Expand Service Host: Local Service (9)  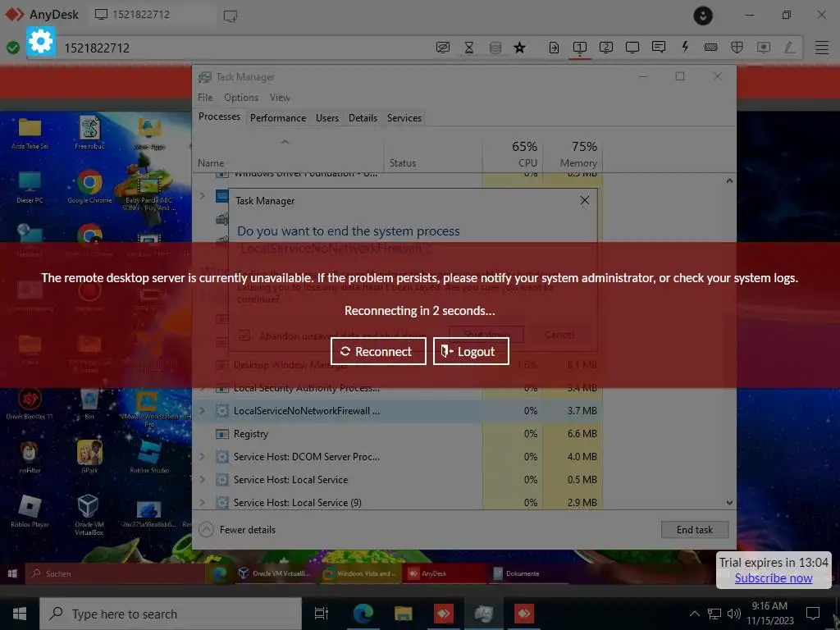pos(203,503)
